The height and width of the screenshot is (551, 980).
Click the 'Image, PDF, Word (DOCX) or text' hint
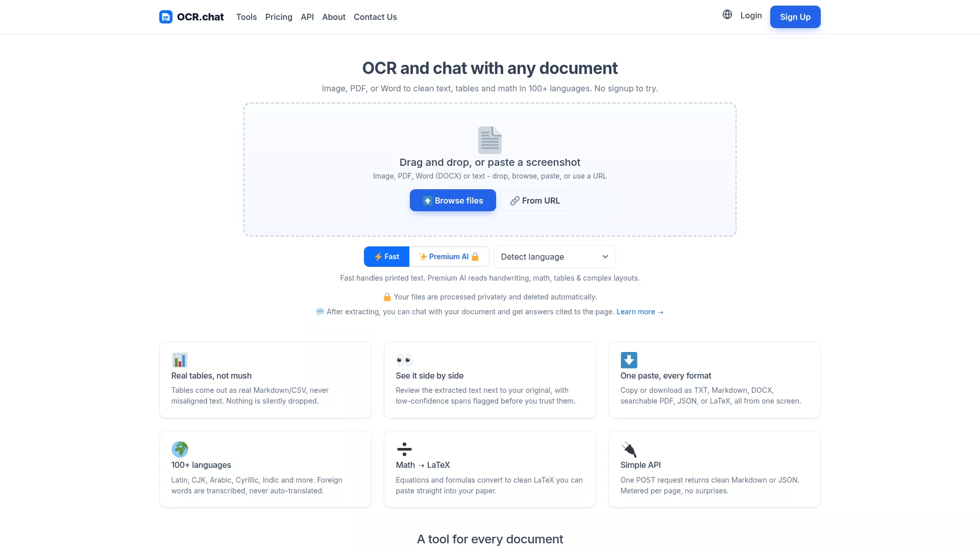click(490, 176)
